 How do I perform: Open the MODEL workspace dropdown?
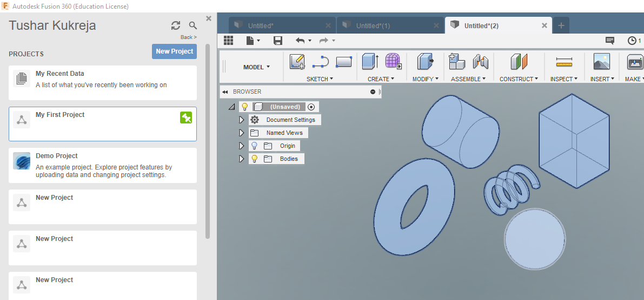coord(257,67)
